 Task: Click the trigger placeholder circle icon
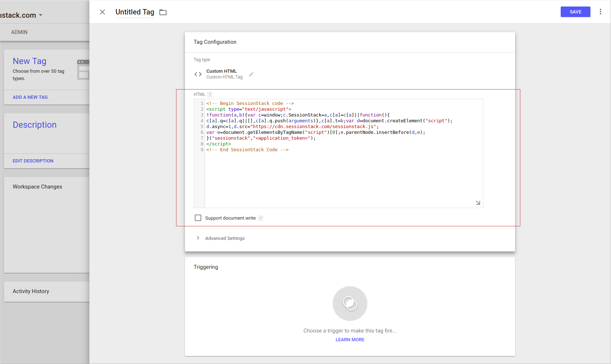pos(350,304)
